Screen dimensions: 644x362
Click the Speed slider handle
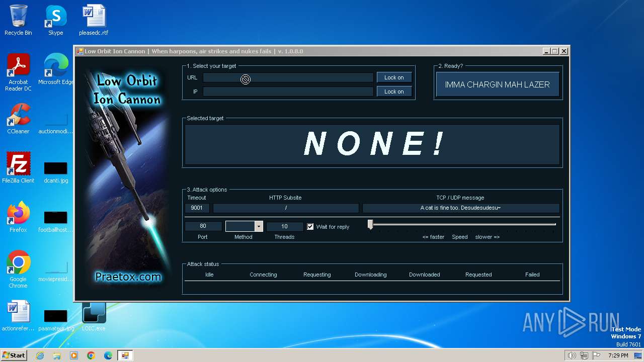(x=370, y=224)
